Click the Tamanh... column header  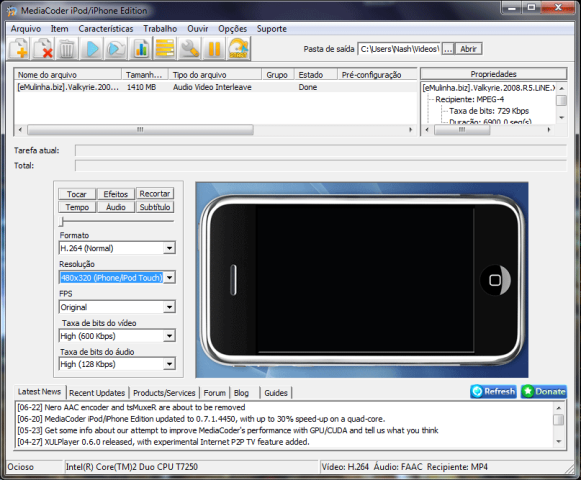(x=145, y=75)
